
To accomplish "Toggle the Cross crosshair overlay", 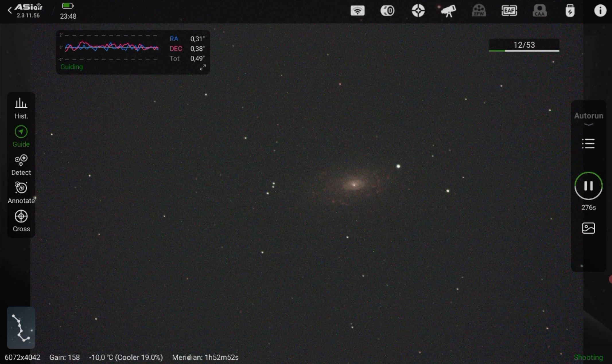I will [x=21, y=221].
